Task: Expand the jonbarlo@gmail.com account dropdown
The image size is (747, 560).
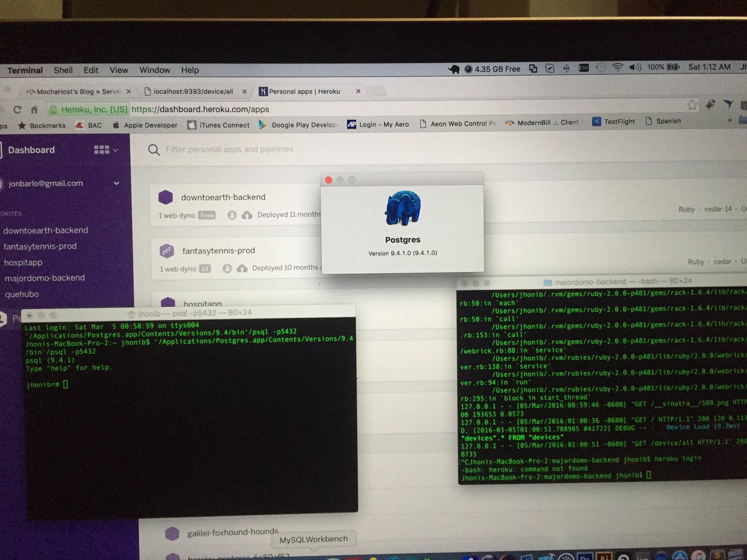Action: pos(116,184)
